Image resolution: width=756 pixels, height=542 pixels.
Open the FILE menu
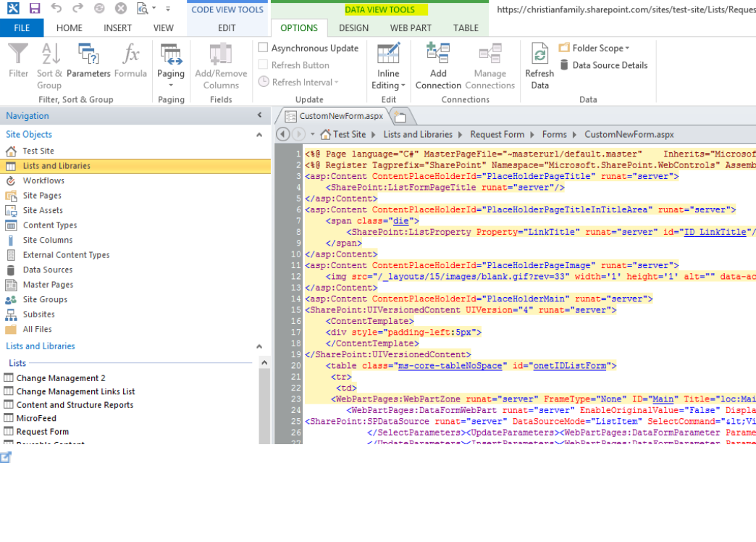22,28
